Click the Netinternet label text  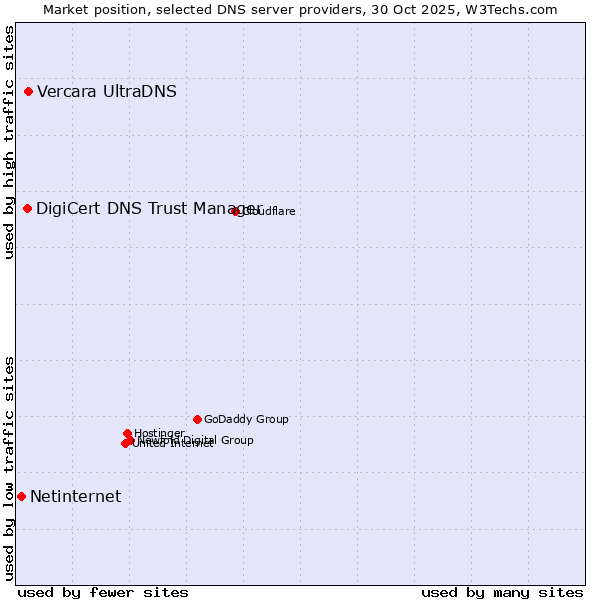tap(76, 497)
